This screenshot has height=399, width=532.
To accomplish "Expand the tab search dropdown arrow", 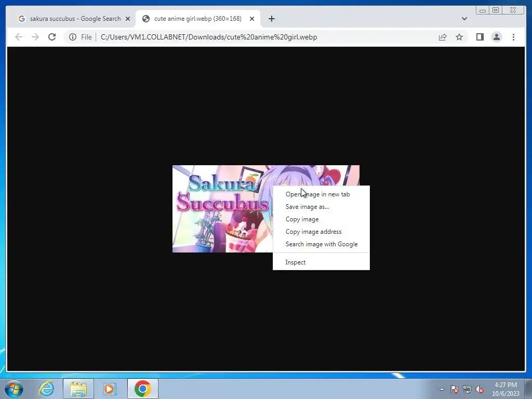I will (x=464, y=19).
